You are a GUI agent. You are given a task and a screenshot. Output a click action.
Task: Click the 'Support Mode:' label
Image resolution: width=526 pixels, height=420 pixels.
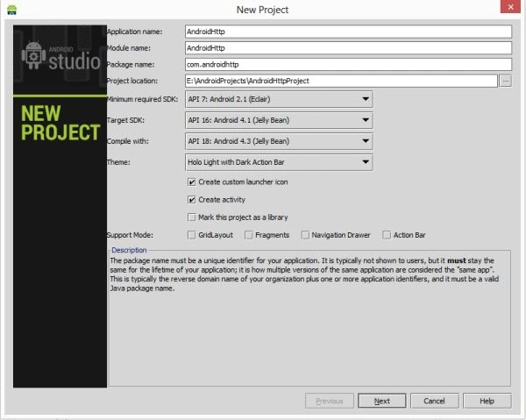point(130,235)
